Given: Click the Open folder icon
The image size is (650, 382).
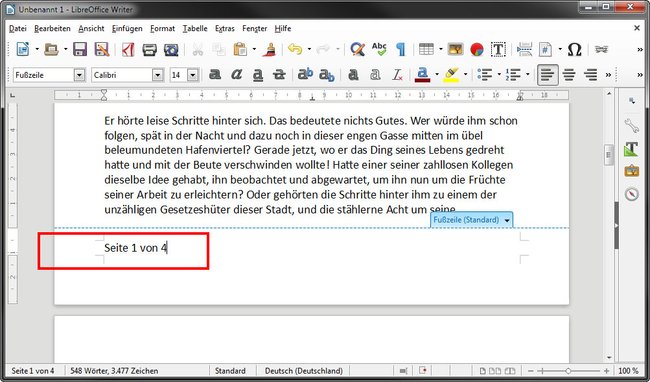Looking at the screenshot, I should [x=51, y=49].
